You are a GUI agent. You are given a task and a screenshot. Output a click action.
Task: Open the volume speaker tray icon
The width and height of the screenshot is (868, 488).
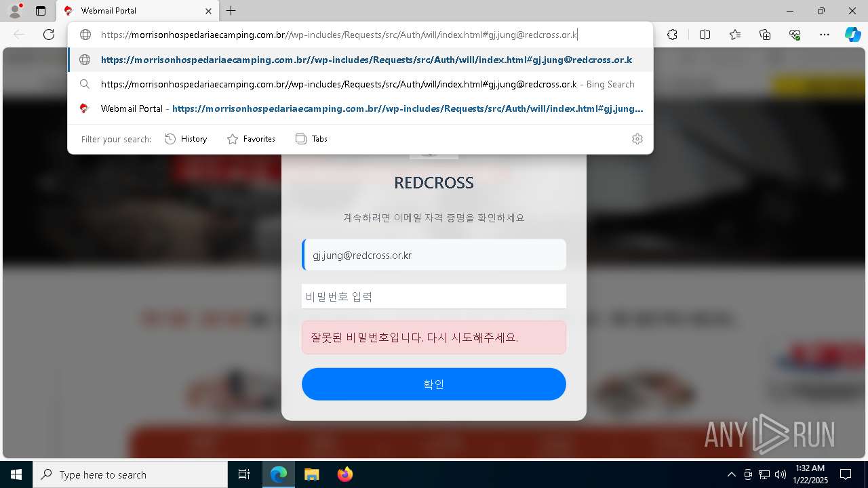(781, 474)
